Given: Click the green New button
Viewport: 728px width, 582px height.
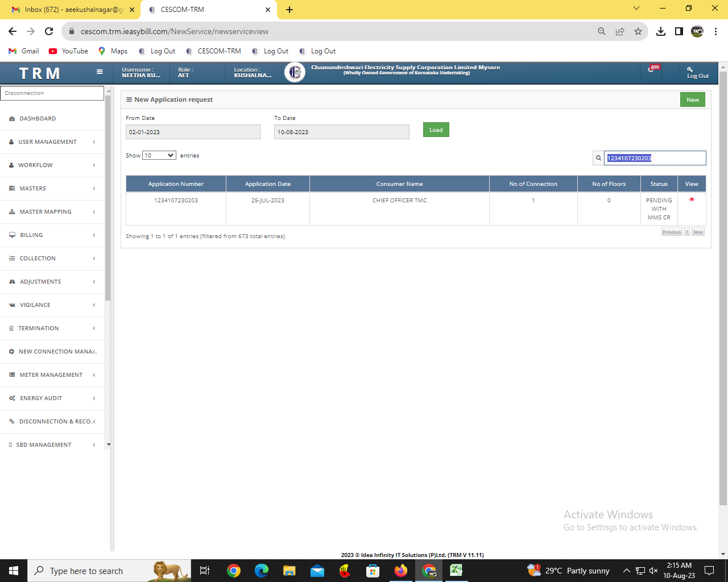Looking at the screenshot, I should [692, 100].
